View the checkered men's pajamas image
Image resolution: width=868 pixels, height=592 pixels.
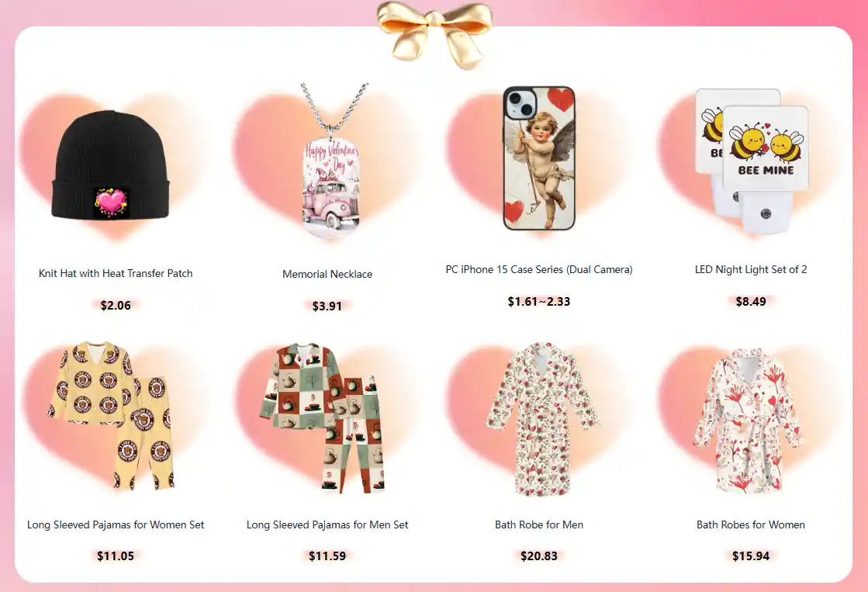tap(323, 417)
